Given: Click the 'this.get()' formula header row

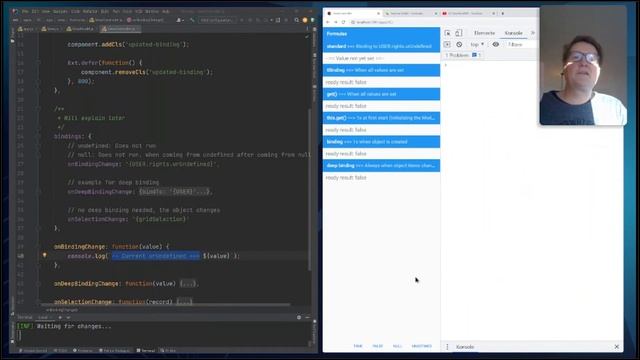Looking at the screenshot, I should [381, 118].
